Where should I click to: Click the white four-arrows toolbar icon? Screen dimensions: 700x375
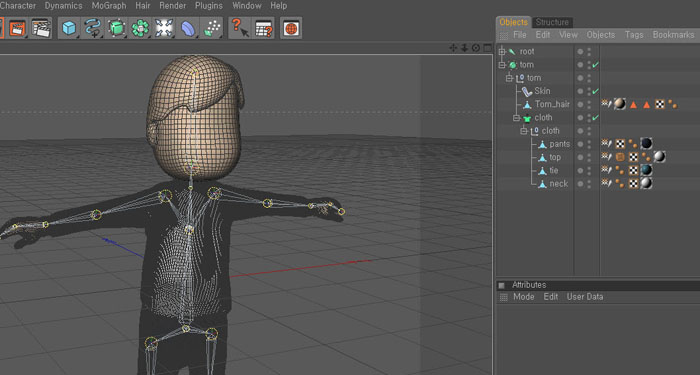[164, 28]
